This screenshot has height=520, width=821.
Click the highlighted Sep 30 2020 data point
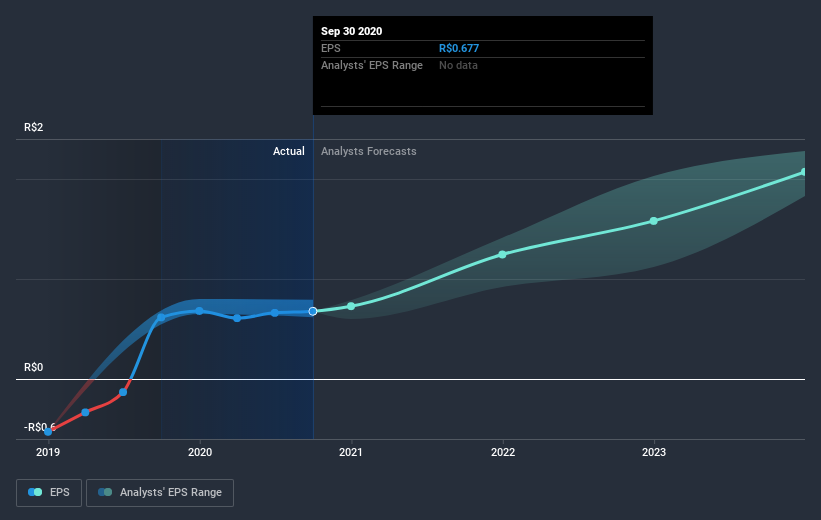tap(313, 311)
